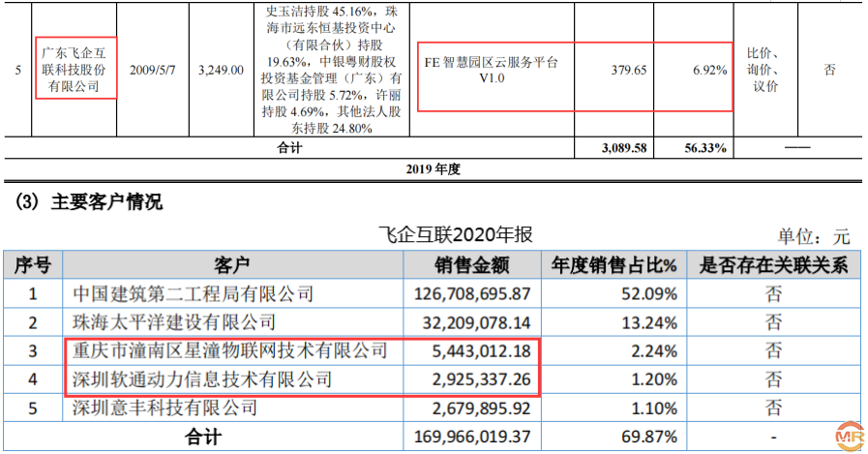The width and height of the screenshot is (868, 454).
Task: Click 否 in the 深圳意丰科技 row
Action: [773, 409]
